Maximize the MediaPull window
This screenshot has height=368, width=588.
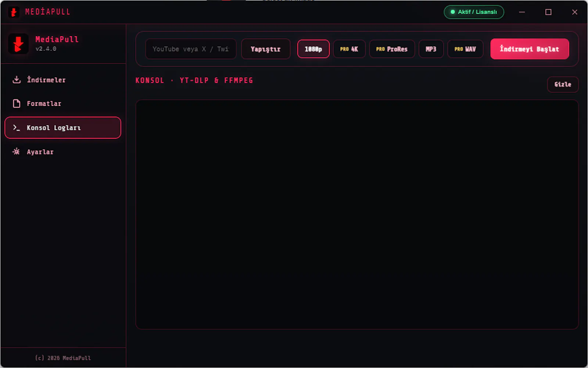click(x=548, y=12)
